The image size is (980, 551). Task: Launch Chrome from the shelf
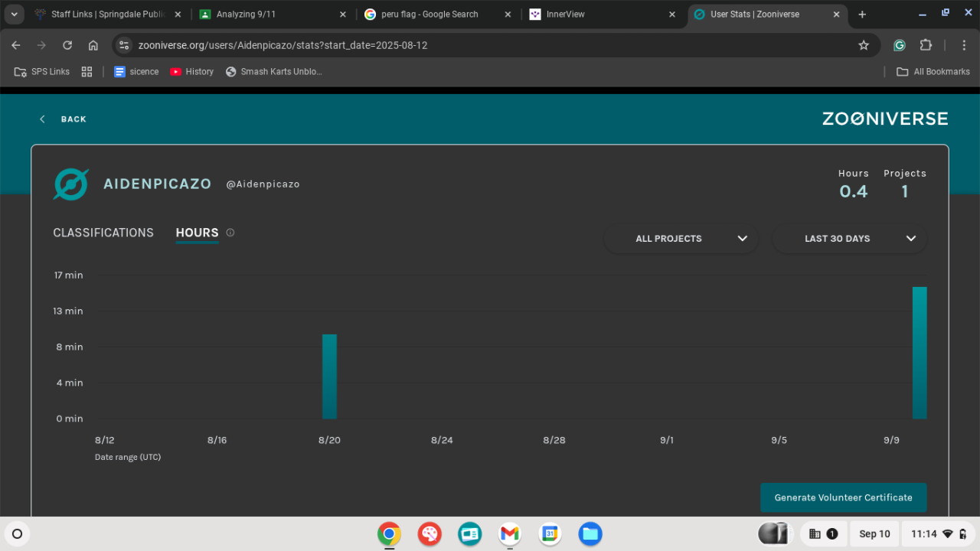pyautogui.click(x=389, y=533)
